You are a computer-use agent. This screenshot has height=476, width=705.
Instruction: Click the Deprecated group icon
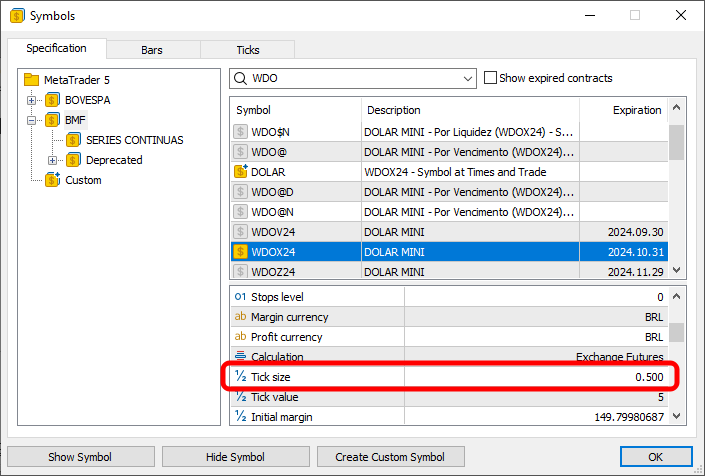click(73, 160)
